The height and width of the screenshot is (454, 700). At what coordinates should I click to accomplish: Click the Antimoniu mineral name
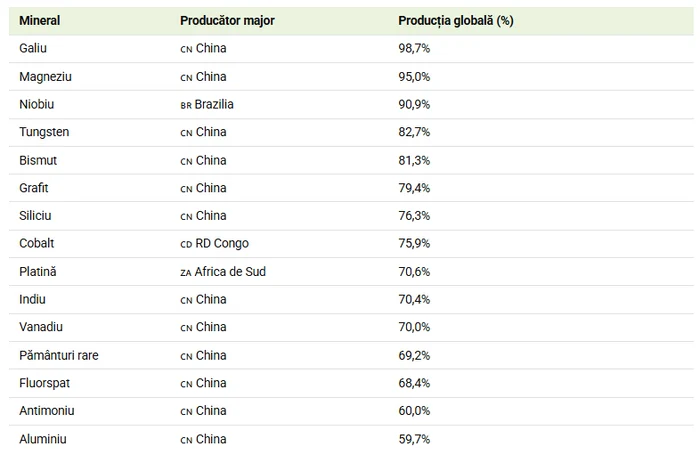point(47,411)
